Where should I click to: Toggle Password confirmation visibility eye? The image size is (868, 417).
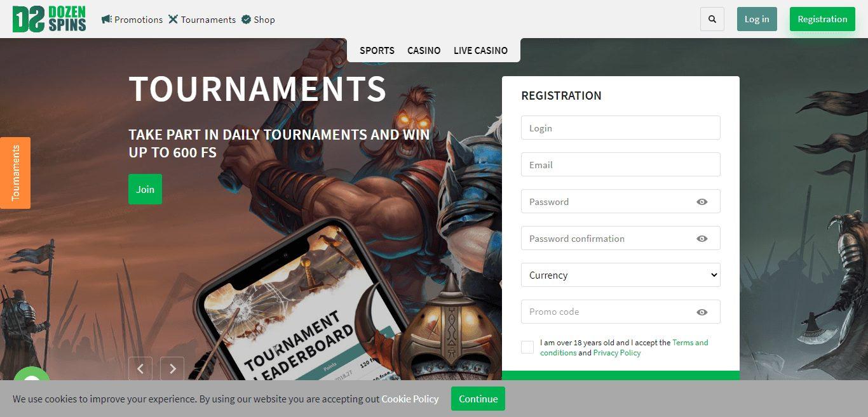click(x=702, y=239)
